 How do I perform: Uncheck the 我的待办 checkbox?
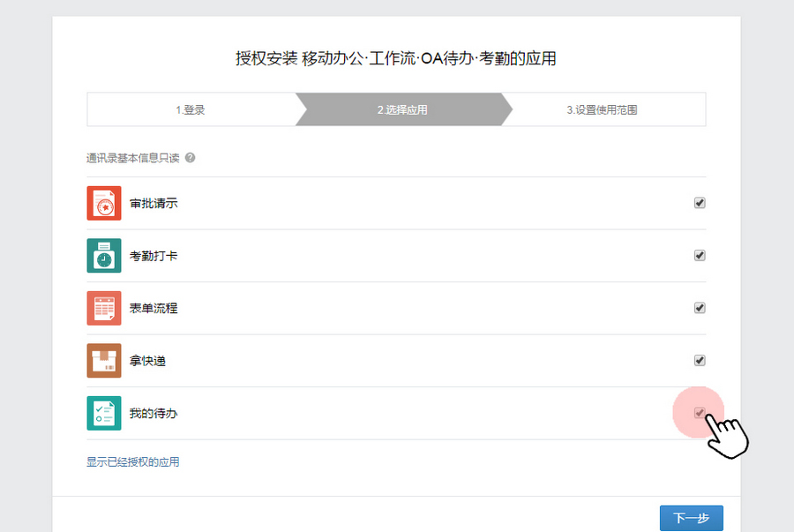pos(700,413)
